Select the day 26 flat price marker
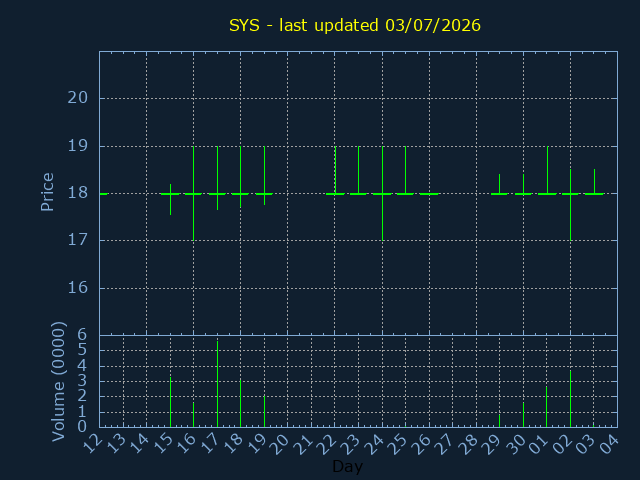This screenshot has height=480, width=640. [x=429, y=194]
